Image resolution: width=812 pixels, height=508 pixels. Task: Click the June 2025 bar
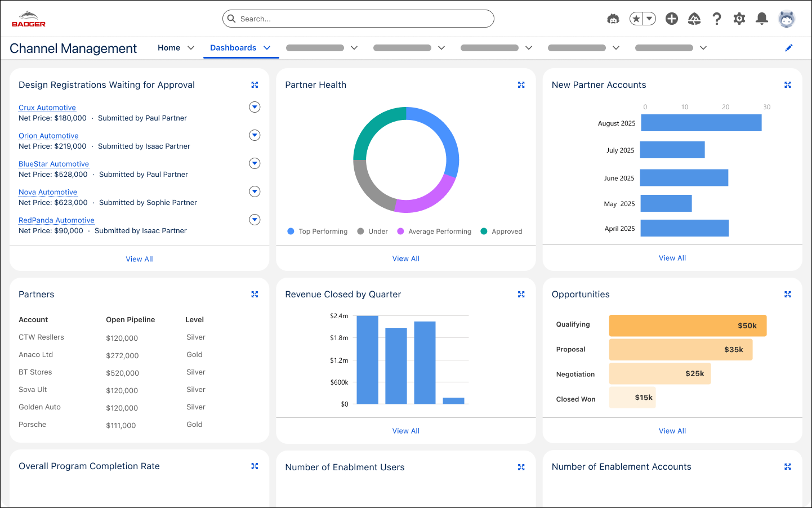[x=684, y=177]
